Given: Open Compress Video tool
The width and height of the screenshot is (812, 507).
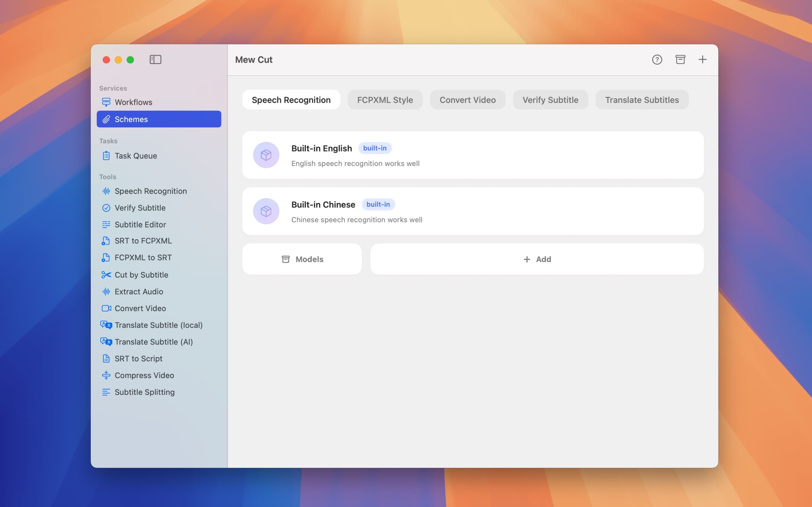Looking at the screenshot, I should click(x=144, y=375).
